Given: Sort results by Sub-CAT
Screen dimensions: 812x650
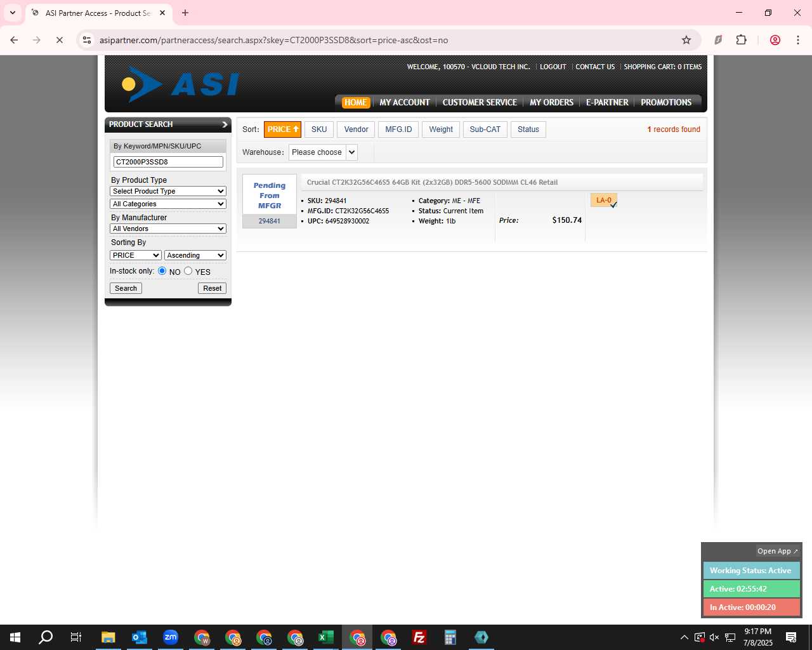Looking at the screenshot, I should coord(485,129).
